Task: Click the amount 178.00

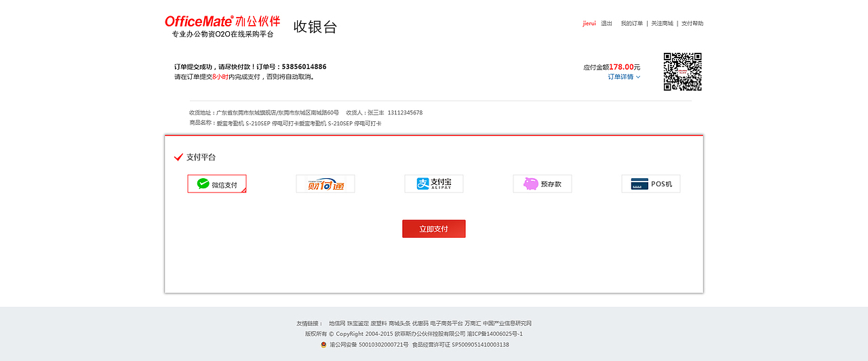Action: click(621, 67)
